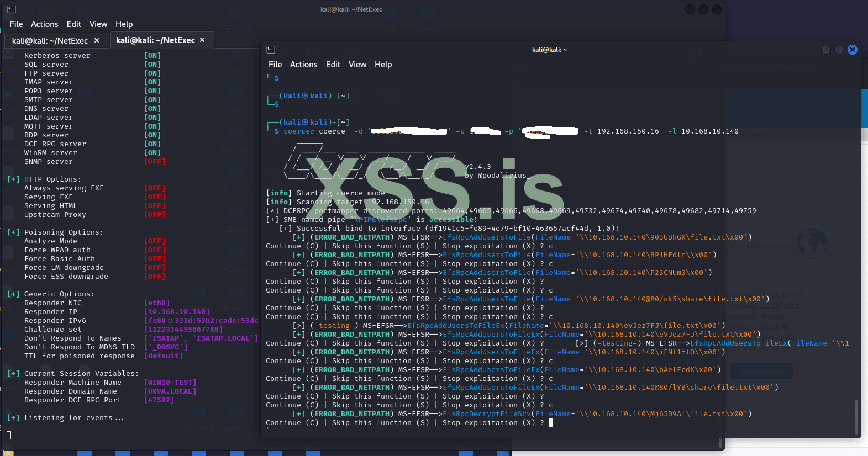Click the 'by @podalirius_' credit text
The image size is (868, 456).
click(498, 176)
